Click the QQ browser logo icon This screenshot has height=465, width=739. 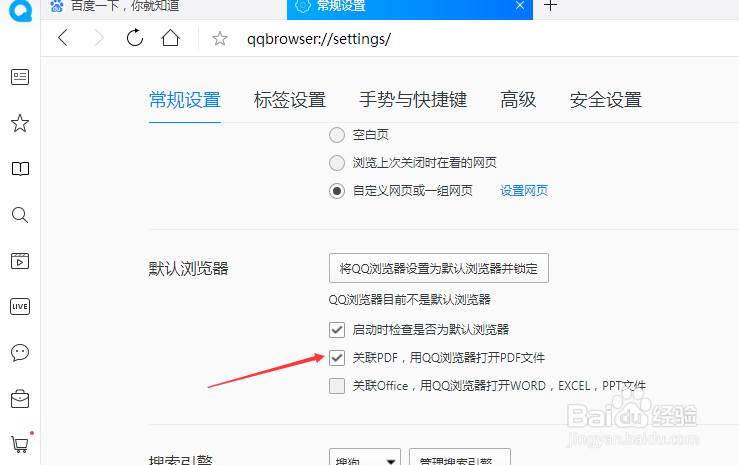point(20,10)
